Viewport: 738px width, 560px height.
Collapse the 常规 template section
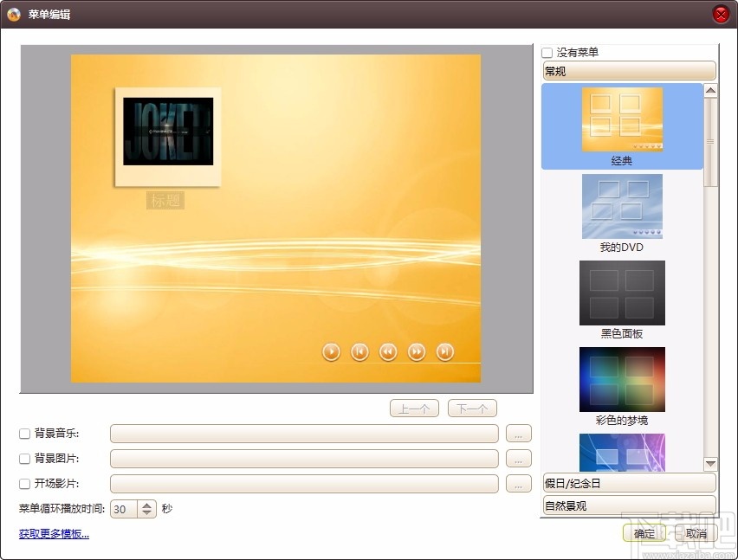click(x=629, y=70)
